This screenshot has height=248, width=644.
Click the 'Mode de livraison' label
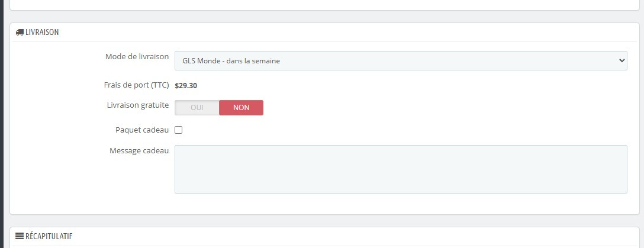(x=137, y=57)
